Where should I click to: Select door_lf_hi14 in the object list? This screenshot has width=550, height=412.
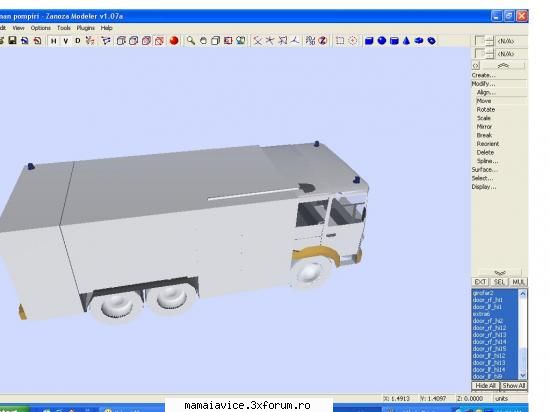[489, 369]
